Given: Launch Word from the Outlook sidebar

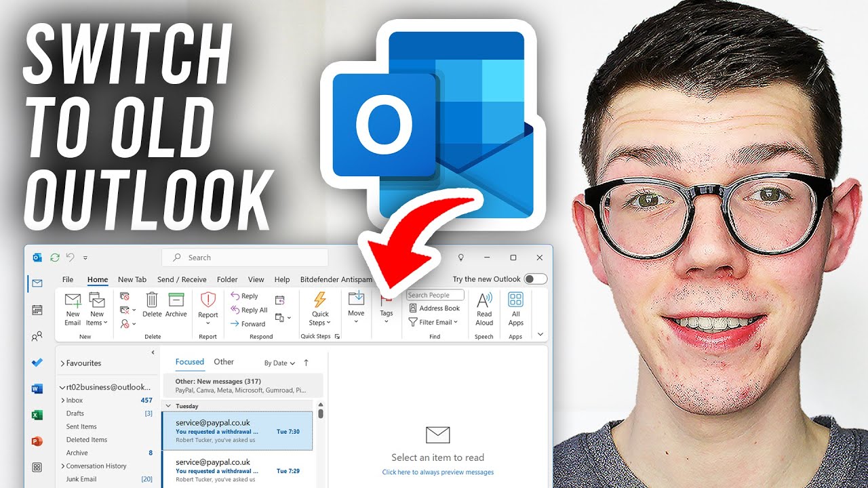Looking at the screenshot, I should tap(37, 388).
